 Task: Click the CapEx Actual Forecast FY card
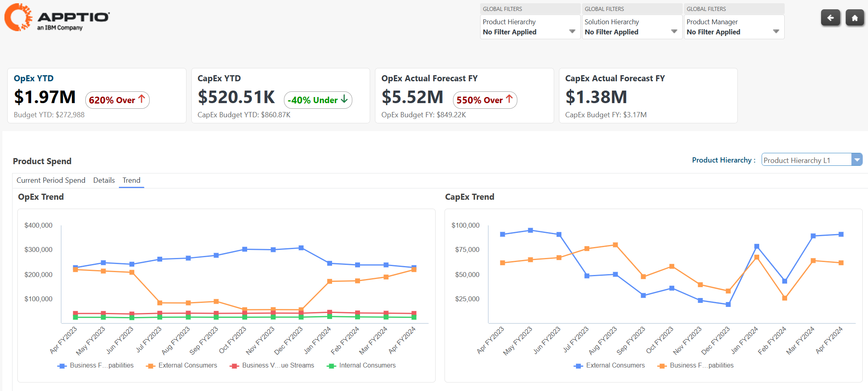click(x=648, y=96)
